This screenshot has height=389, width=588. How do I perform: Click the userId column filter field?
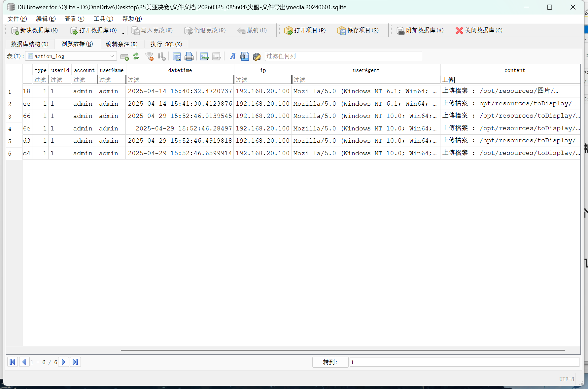tap(60, 80)
